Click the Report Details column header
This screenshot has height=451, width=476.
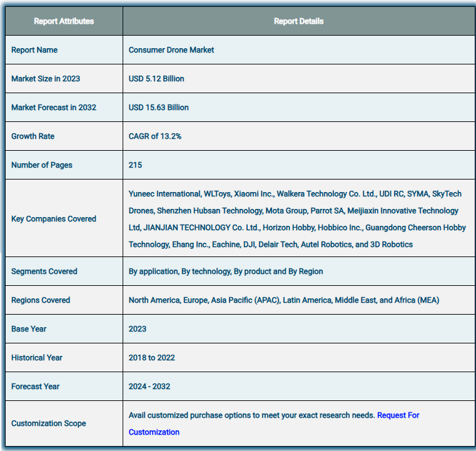point(299,21)
